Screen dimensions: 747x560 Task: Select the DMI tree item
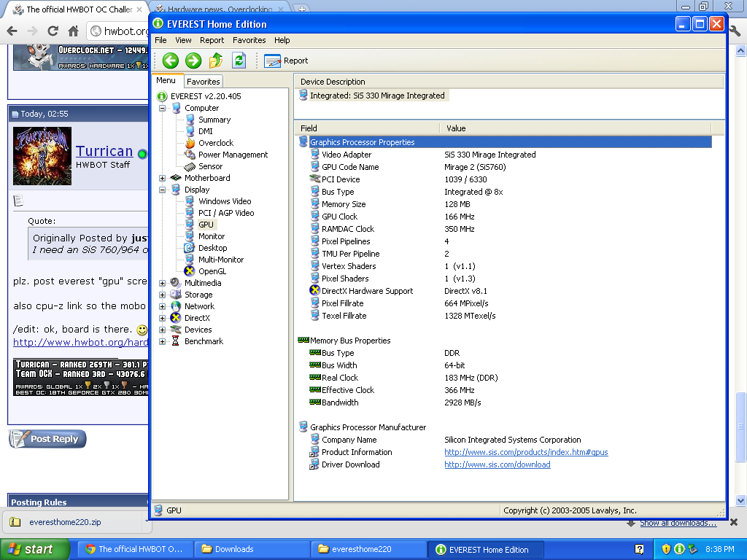click(205, 131)
